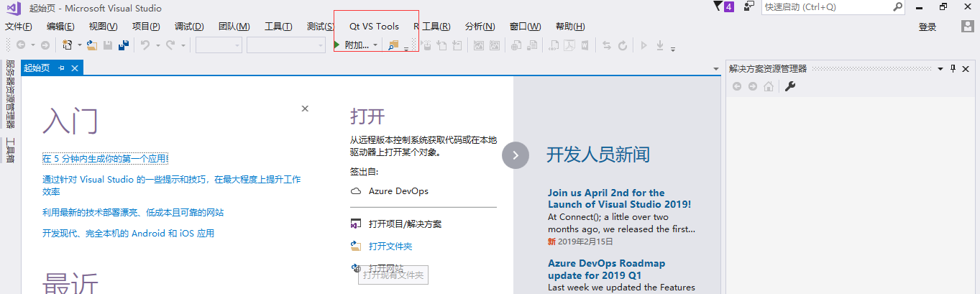Viewport: 980px width, 294px height.
Task: Open the 服务器资源管理器 side tab
Action: click(10, 93)
